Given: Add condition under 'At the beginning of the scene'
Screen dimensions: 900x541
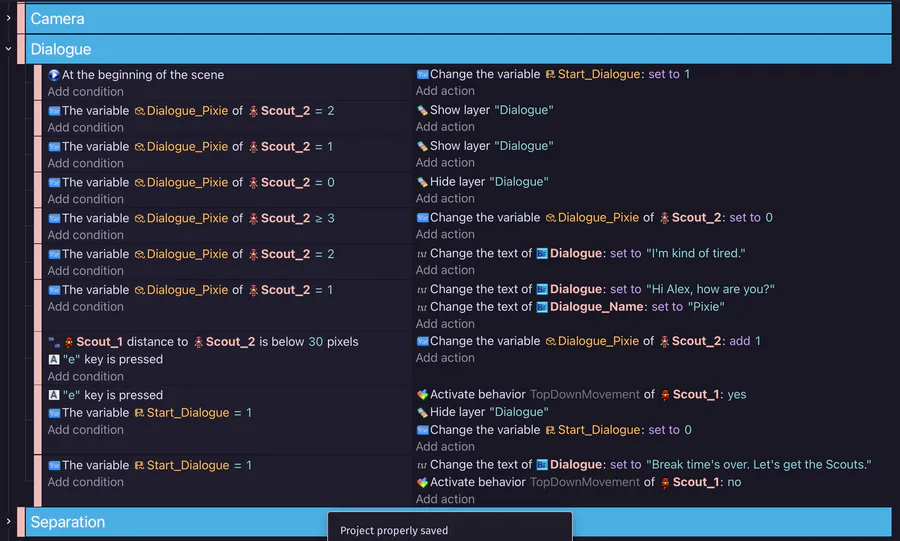Looking at the screenshot, I should click(x=86, y=92).
